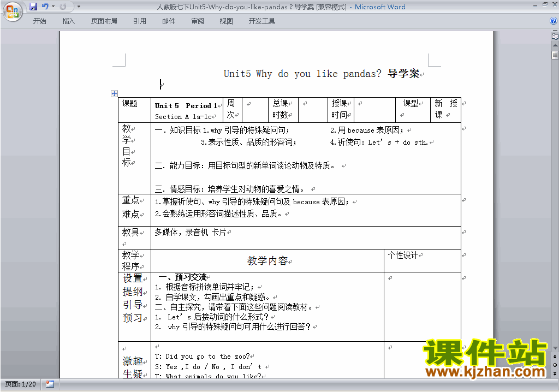
Task: Click the '难点' label text
Action: click(x=130, y=214)
